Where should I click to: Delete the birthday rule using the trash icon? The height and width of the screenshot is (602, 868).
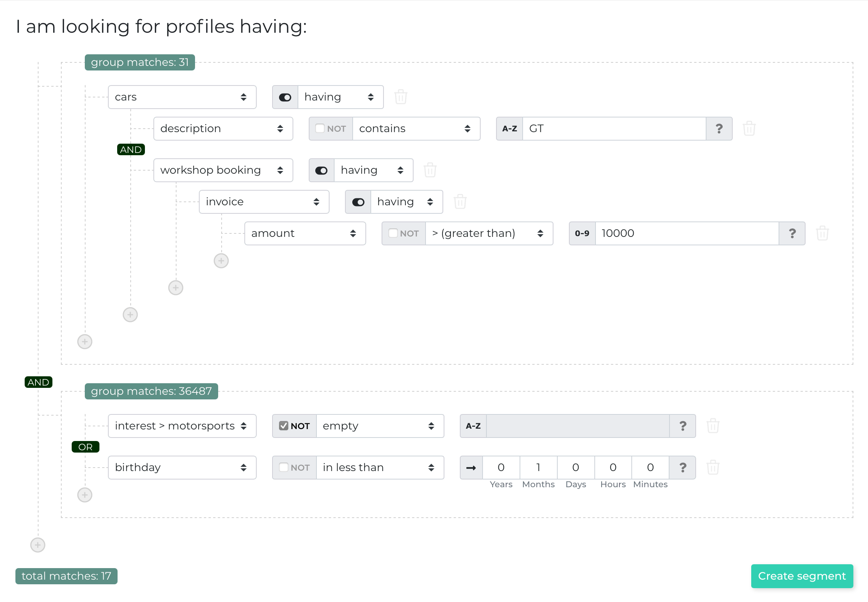[713, 467]
